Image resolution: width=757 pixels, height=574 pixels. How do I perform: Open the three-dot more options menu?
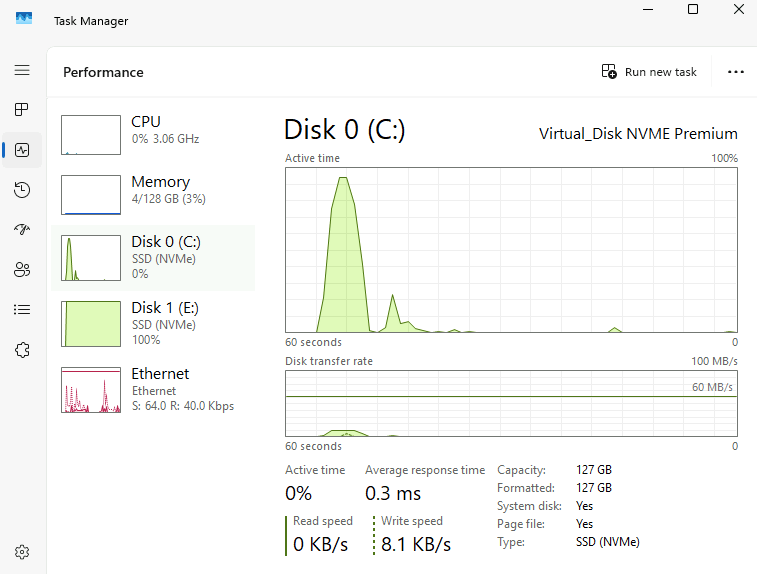pos(736,72)
